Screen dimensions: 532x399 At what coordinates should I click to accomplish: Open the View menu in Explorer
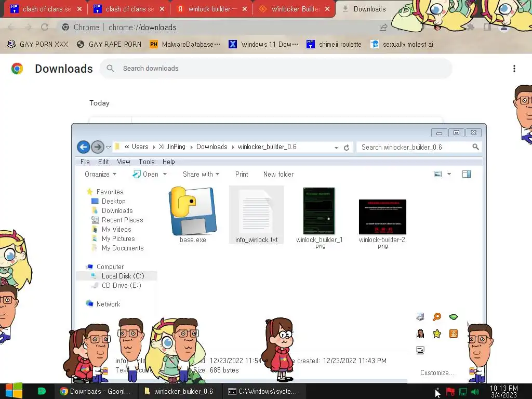[124, 162]
